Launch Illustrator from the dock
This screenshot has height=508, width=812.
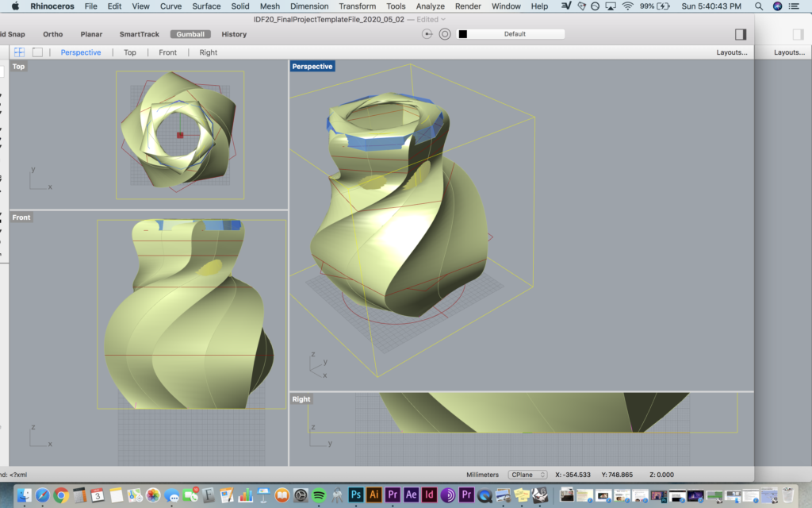pyautogui.click(x=374, y=495)
